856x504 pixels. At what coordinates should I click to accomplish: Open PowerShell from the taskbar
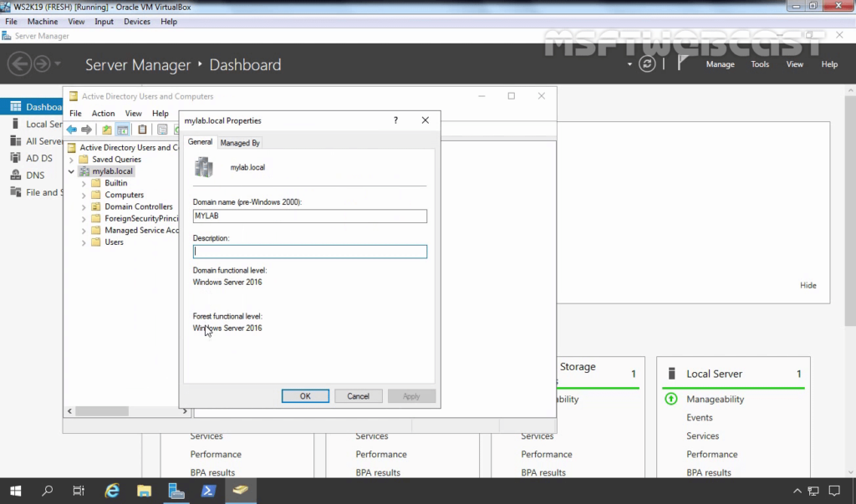[208, 491]
